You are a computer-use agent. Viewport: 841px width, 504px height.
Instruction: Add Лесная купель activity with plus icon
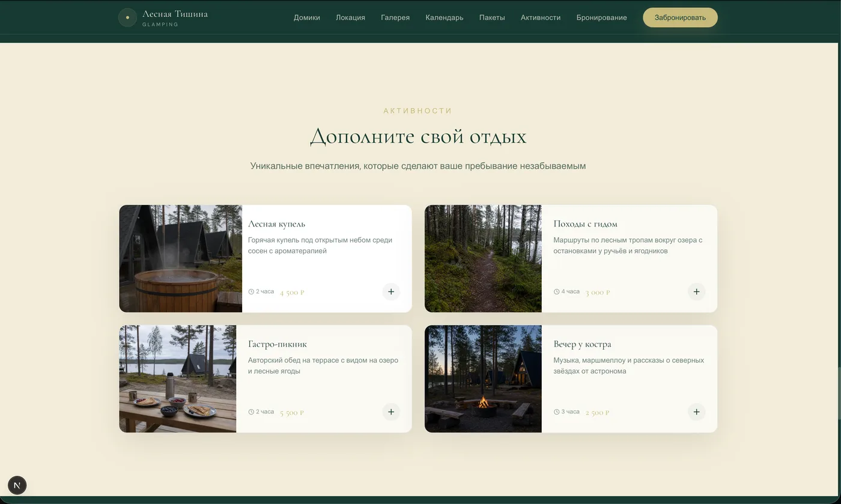pyautogui.click(x=391, y=292)
